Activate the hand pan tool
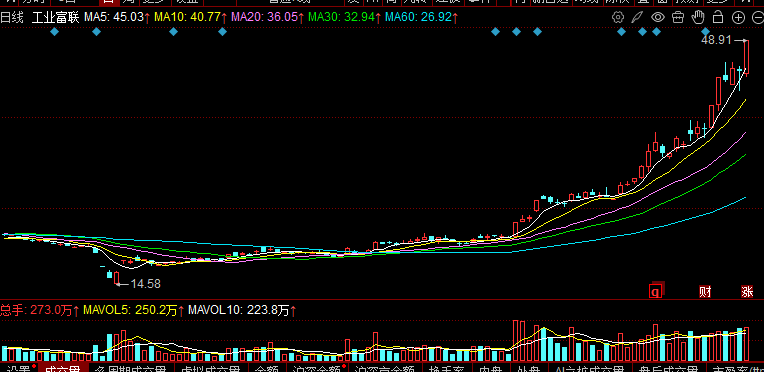The width and height of the screenshot is (764, 372). tap(698, 18)
